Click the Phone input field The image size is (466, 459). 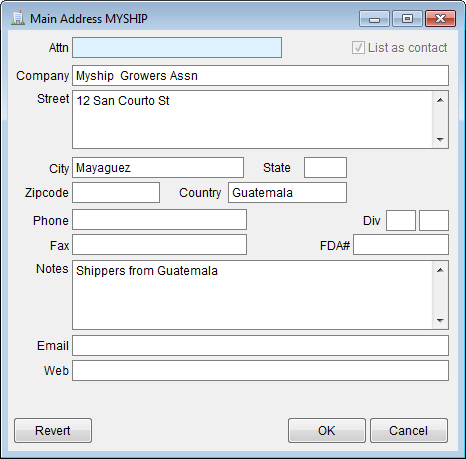159,220
